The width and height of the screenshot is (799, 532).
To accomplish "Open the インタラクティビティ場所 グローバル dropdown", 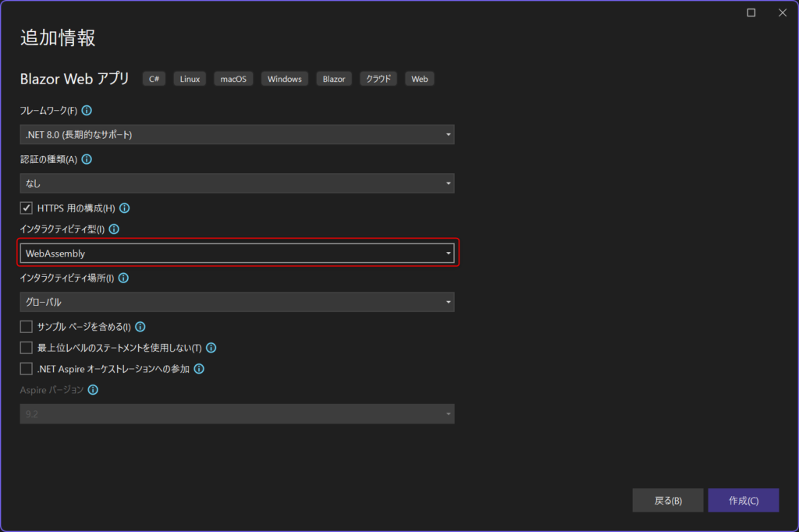I will [237, 302].
